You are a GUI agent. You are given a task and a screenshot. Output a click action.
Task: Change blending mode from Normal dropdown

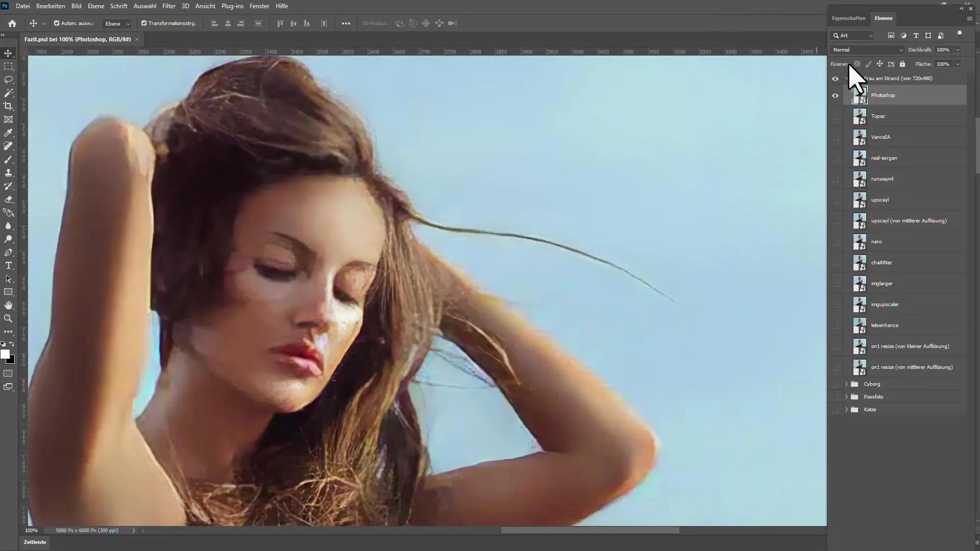(x=866, y=50)
